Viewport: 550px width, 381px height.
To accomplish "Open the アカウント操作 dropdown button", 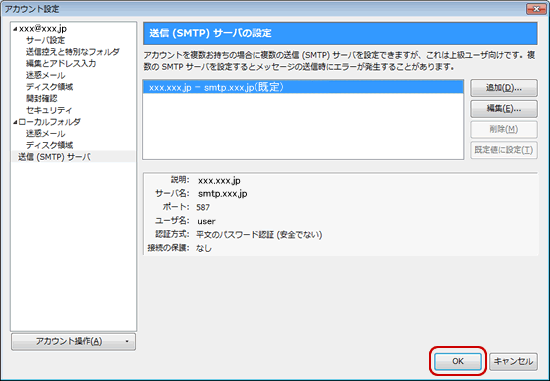I will pyautogui.click(x=73, y=341).
